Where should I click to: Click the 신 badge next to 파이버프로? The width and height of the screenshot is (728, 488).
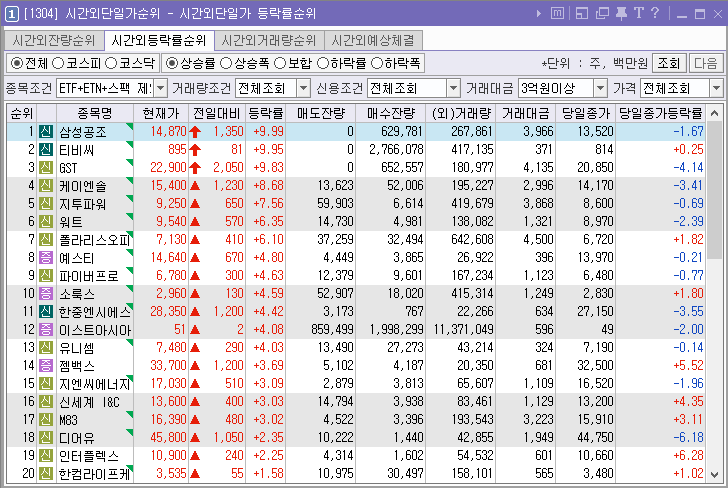point(46,276)
